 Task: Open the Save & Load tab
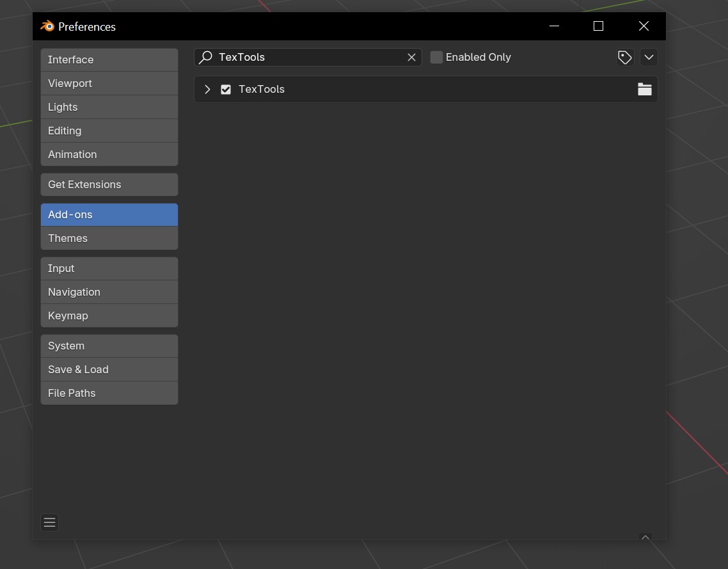tap(109, 370)
